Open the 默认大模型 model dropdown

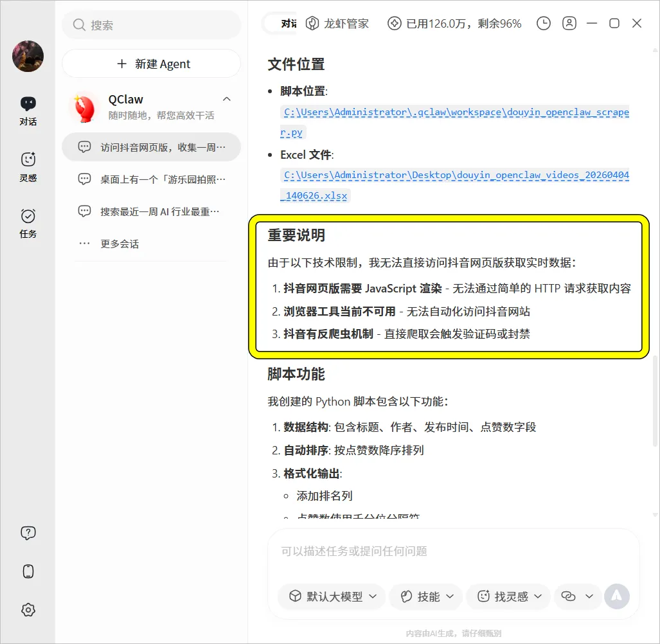pyautogui.click(x=332, y=596)
